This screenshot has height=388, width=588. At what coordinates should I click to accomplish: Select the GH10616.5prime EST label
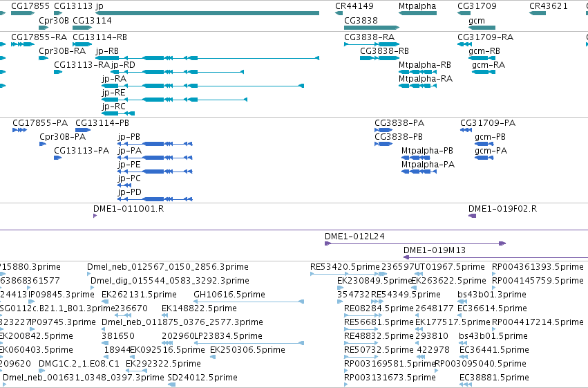point(229,295)
